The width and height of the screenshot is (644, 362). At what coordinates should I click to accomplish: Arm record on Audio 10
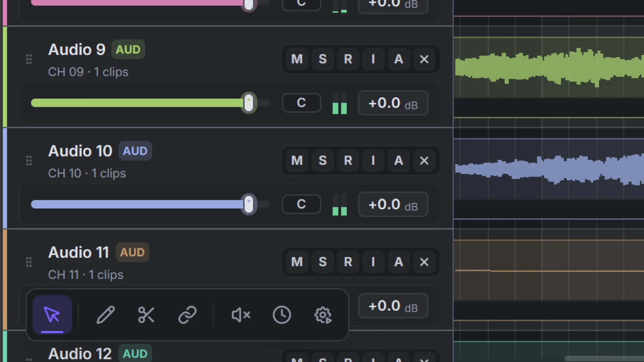[x=348, y=161]
